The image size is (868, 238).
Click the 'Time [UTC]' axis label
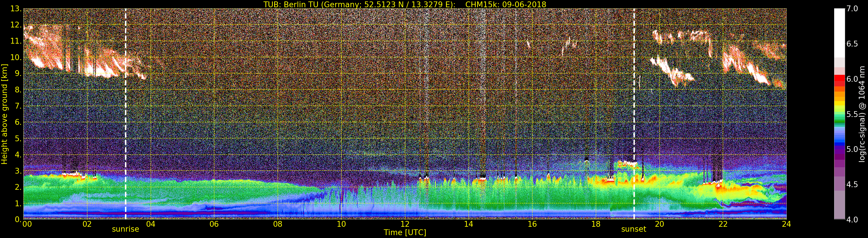[405, 233]
